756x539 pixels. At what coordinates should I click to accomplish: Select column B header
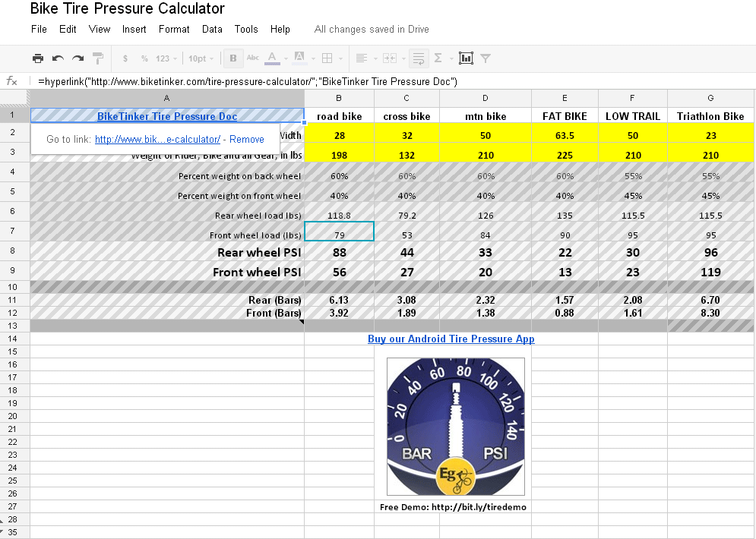click(x=339, y=98)
